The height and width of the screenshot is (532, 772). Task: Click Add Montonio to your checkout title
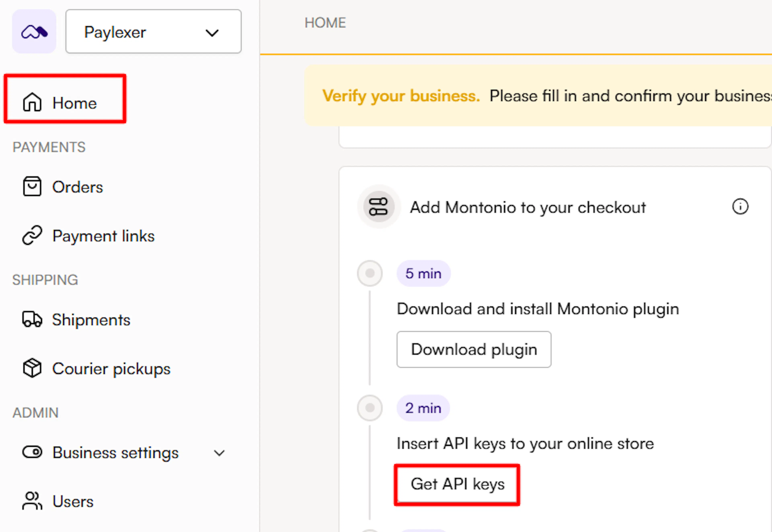528,207
